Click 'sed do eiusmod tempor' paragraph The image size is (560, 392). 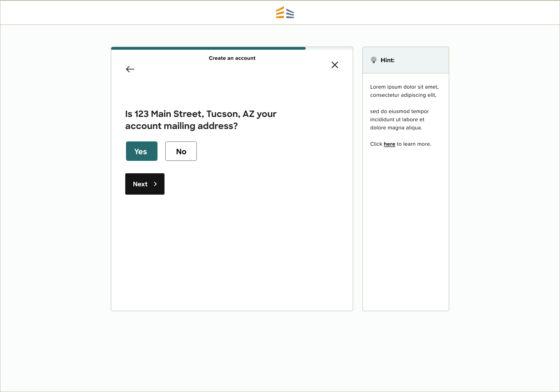coord(399,119)
